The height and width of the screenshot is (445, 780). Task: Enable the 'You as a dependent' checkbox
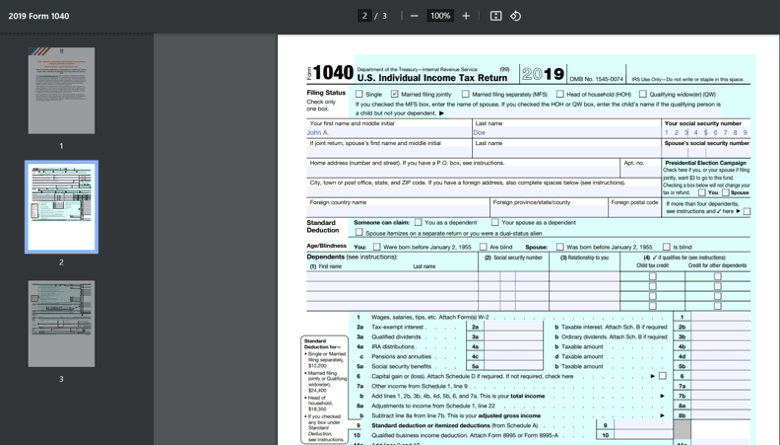coord(418,222)
